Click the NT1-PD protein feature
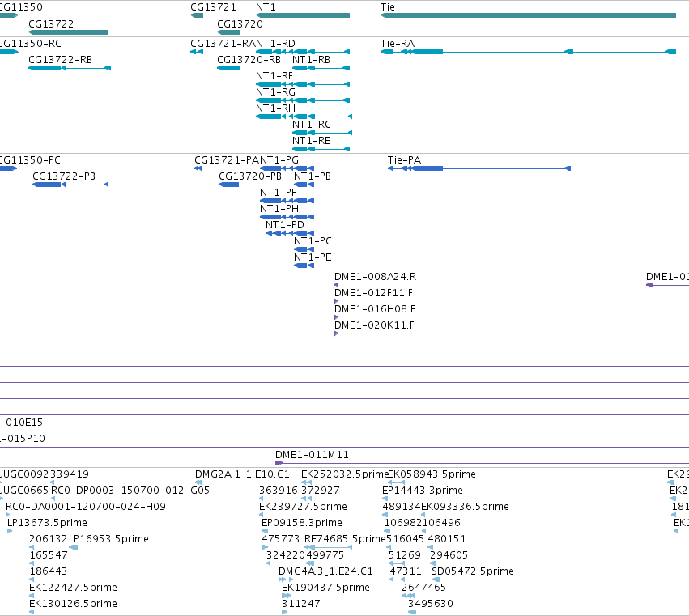Image resolution: width=689 pixels, height=616 pixels. (x=290, y=233)
